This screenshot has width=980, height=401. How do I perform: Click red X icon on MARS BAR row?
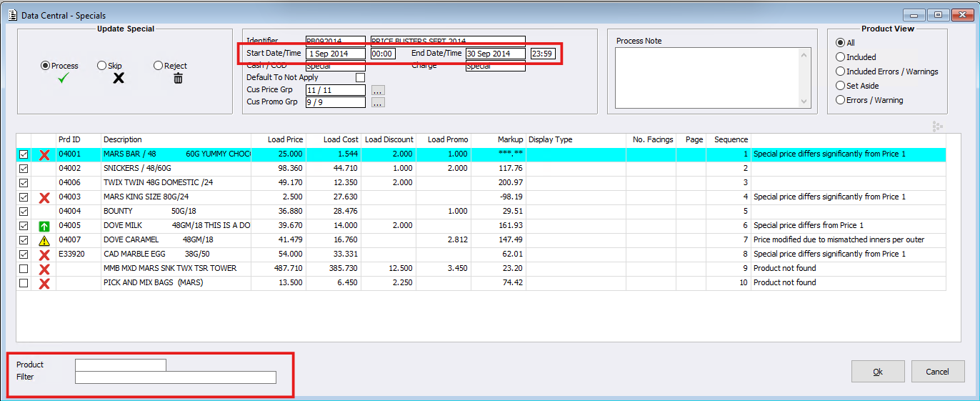(x=44, y=154)
